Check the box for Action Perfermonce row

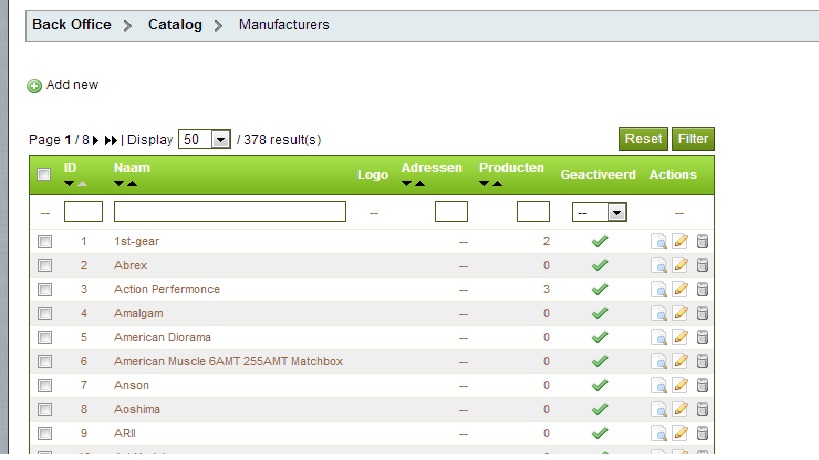pyautogui.click(x=45, y=289)
